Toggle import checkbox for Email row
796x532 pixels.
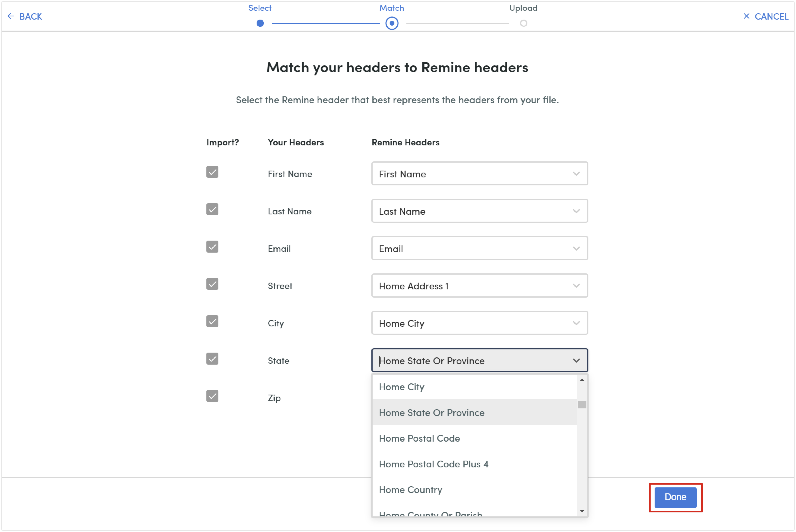coord(212,247)
